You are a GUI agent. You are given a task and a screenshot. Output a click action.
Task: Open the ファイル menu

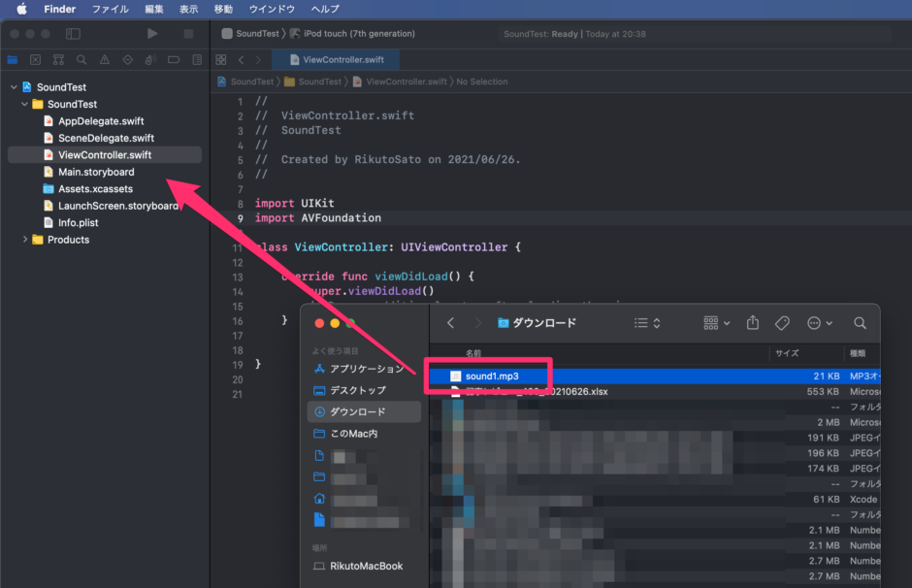pyautogui.click(x=111, y=9)
